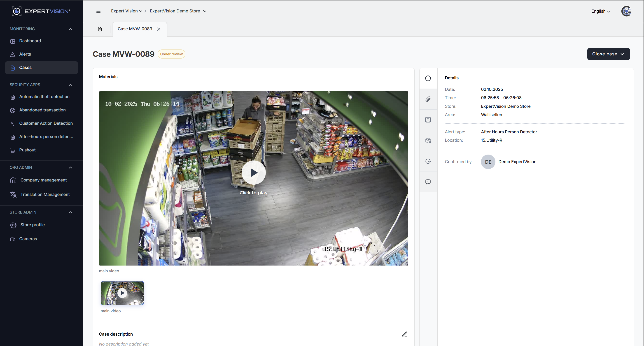Open the comments panel icon
Image resolution: width=644 pixels, height=346 pixels.
pyautogui.click(x=428, y=182)
